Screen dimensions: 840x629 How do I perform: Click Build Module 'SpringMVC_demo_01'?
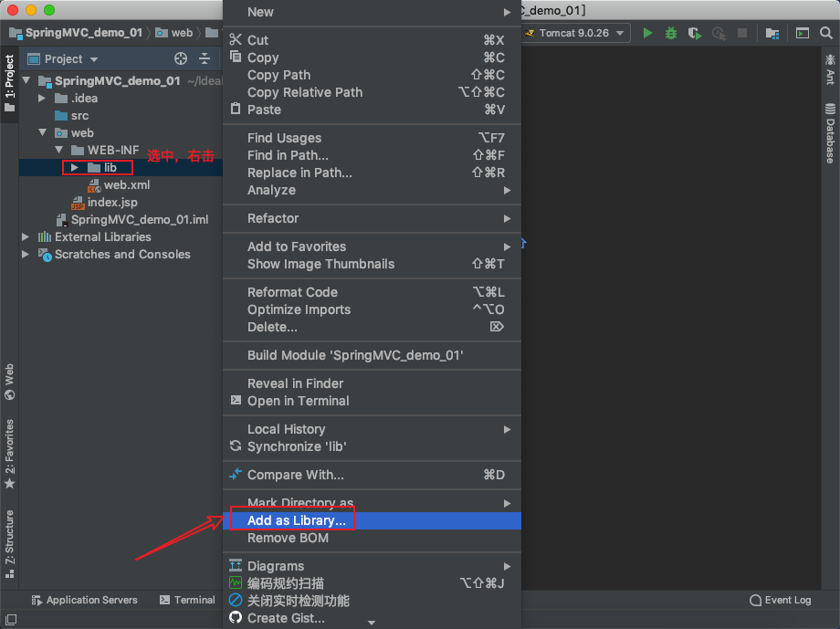(372, 355)
